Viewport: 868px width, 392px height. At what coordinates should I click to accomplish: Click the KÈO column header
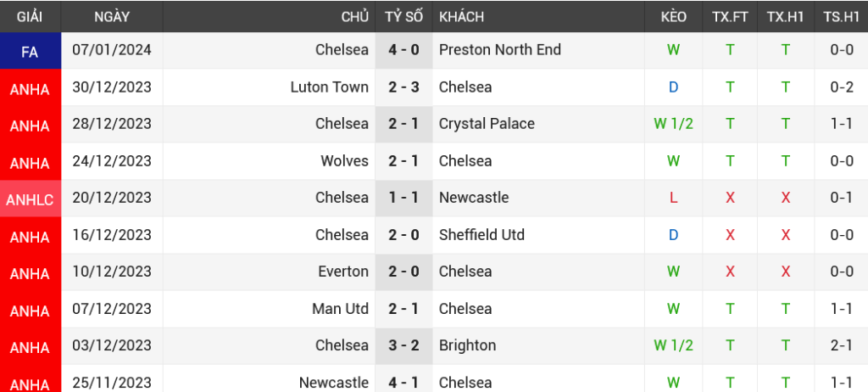pyautogui.click(x=673, y=17)
